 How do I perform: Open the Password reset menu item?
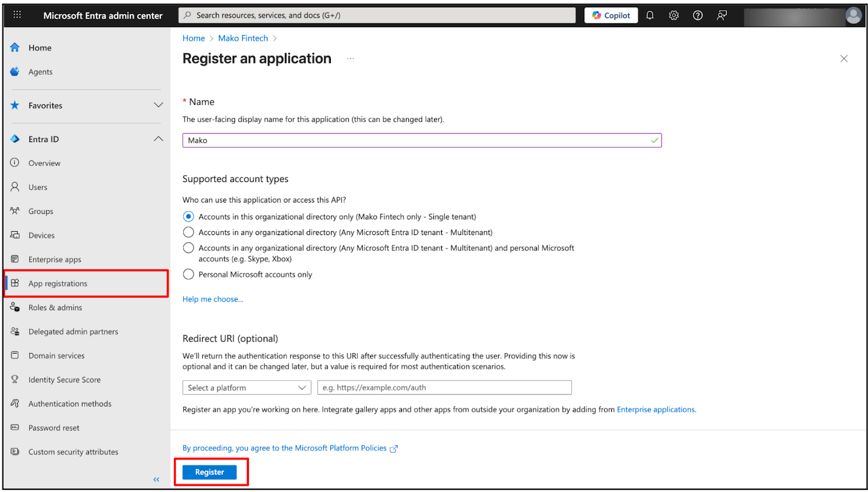(x=54, y=428)
